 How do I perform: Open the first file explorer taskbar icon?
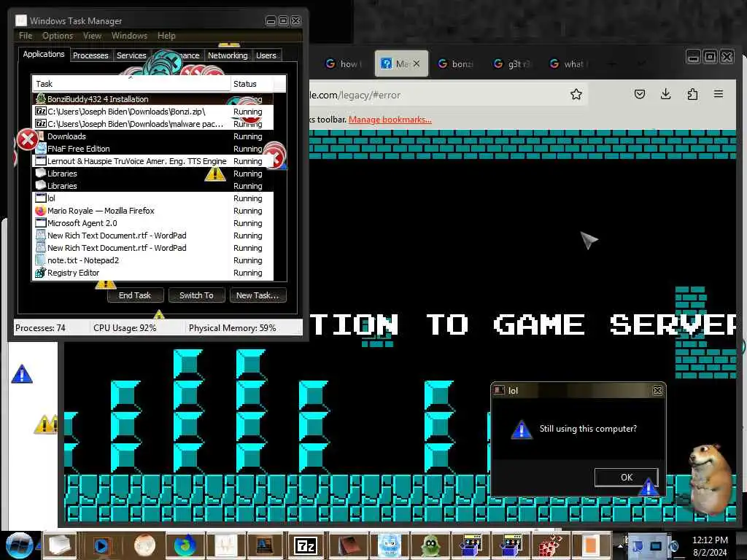point(60,545)
